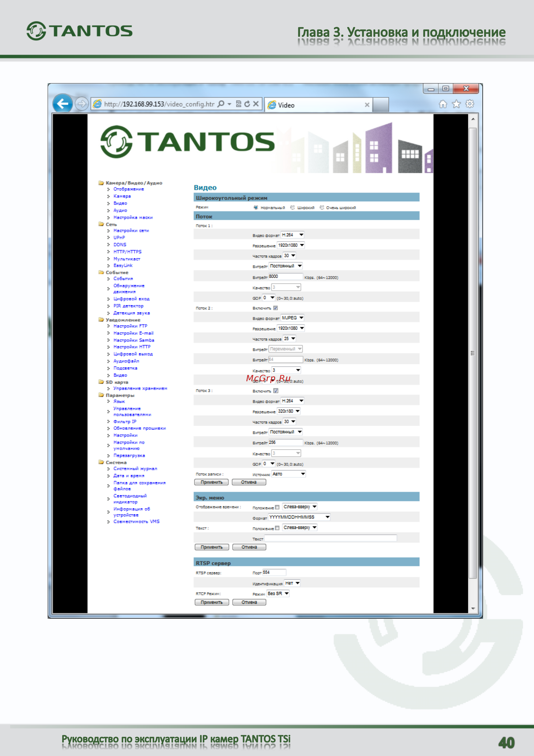The width and height of the screenshot is (534, 756).
Task: Click the SD карта folder icon
Action: click(101, 382)
